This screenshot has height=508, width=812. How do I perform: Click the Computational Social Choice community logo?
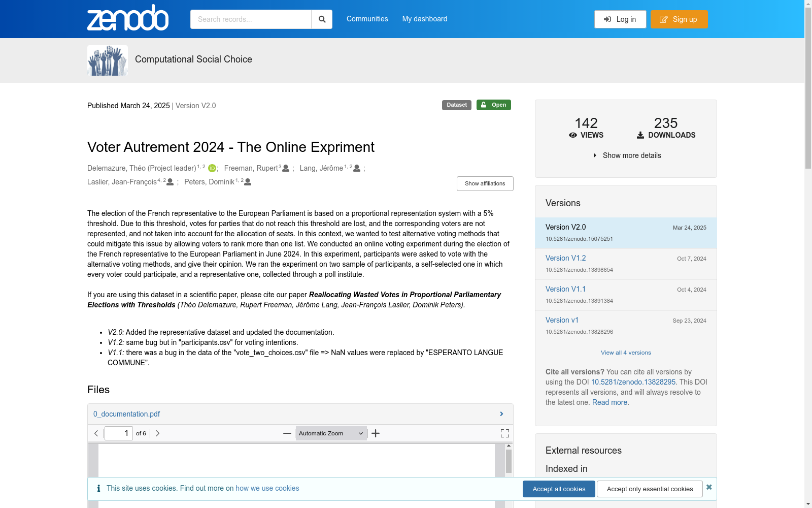click(108, 60)
